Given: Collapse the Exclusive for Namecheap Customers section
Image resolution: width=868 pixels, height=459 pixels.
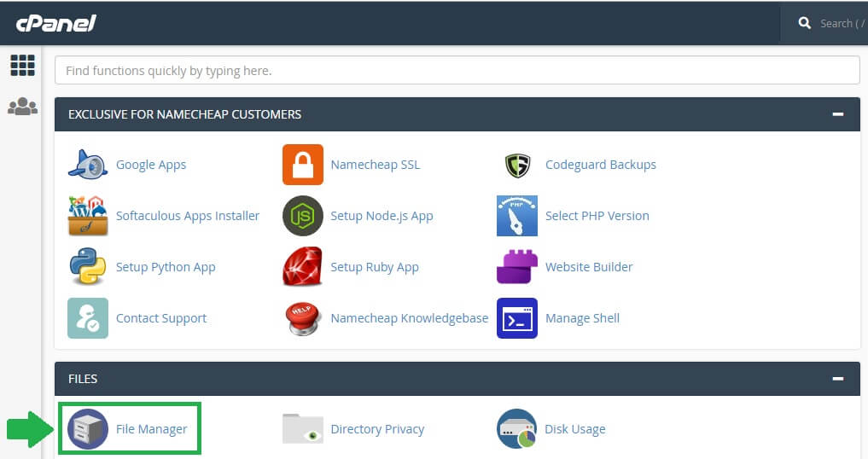Looking at the screenshot, I should 838,114.
